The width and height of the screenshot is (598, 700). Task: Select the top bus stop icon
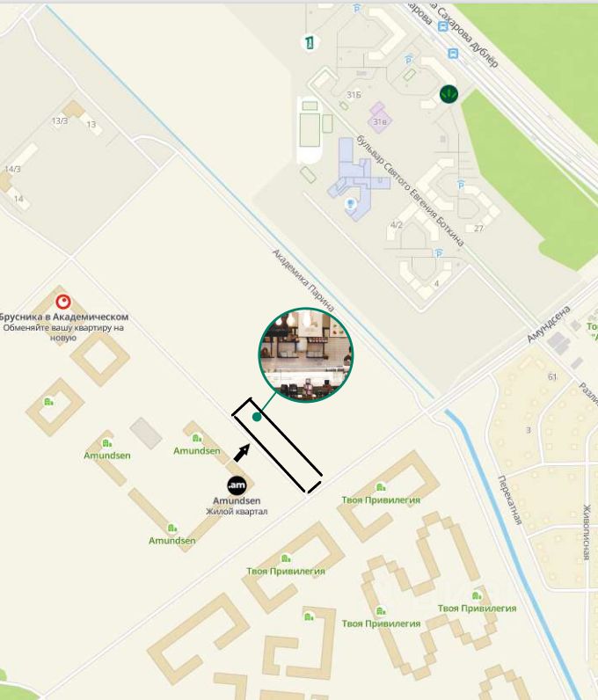tap(443, 27)
